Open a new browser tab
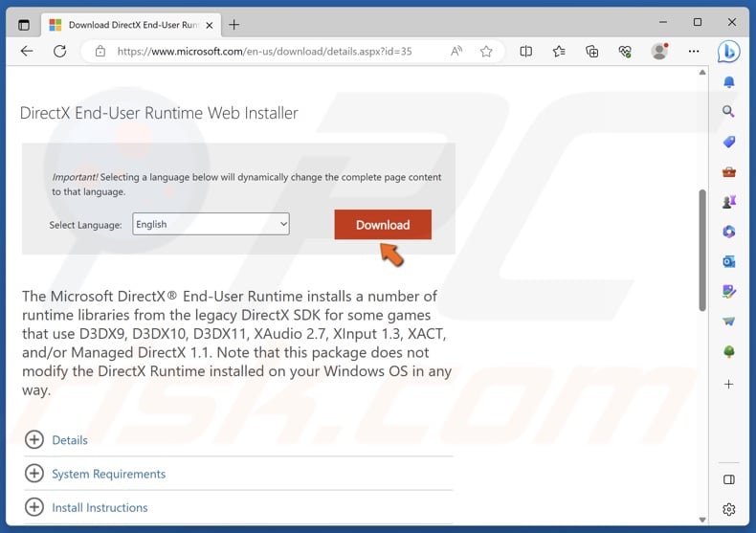 [x=233, y=25]
